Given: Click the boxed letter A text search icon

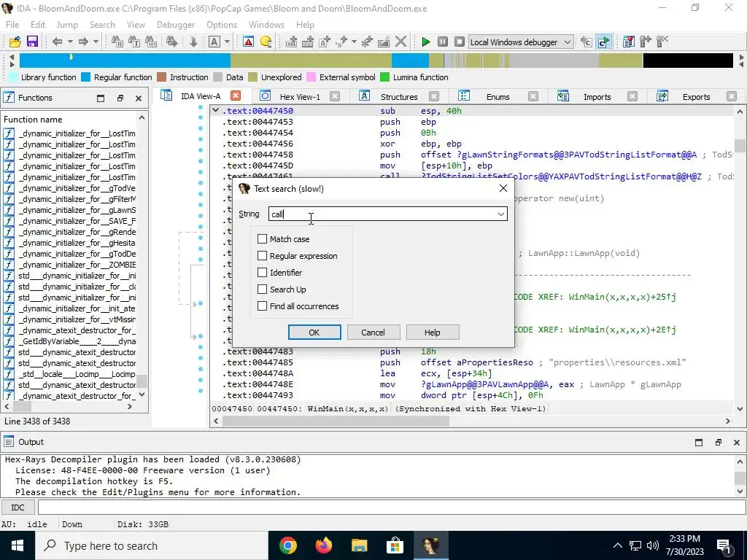Looking at the screenshot, I should tap(214, 42).
